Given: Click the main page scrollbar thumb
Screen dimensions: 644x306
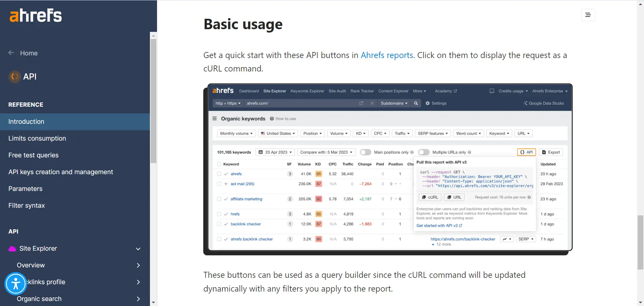Looking at the screenshot, I should point(640,242).
